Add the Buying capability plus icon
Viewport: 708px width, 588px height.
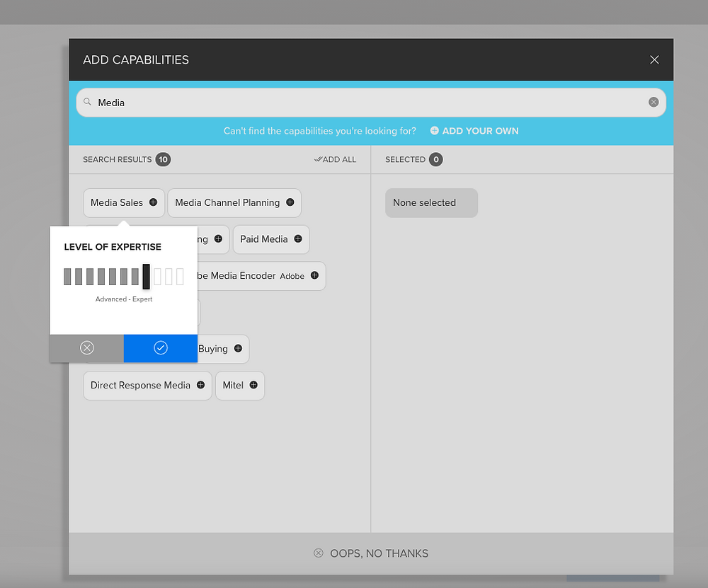point(238,348)
